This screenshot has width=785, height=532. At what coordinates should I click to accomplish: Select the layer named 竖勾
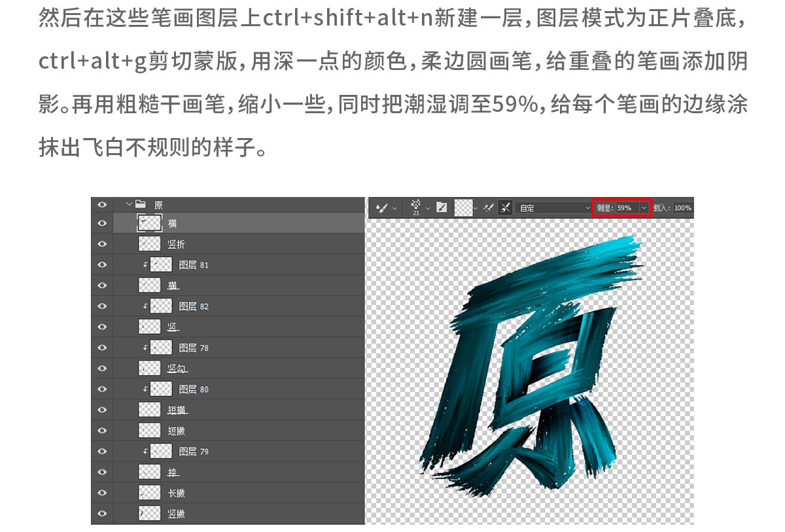(177, 368)
